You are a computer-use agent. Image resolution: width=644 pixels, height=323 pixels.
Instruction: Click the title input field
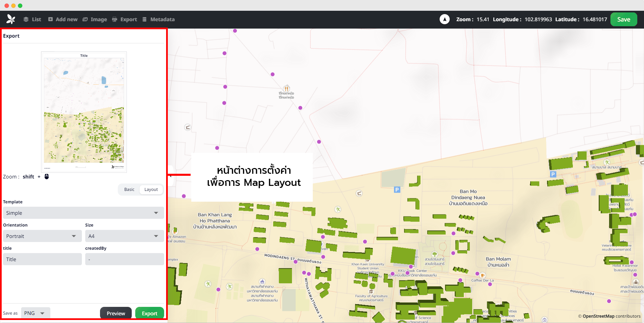pos(42,259)
